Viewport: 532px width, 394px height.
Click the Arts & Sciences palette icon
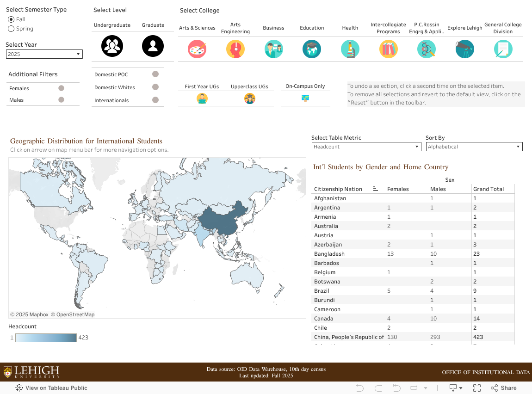(197, 49)
